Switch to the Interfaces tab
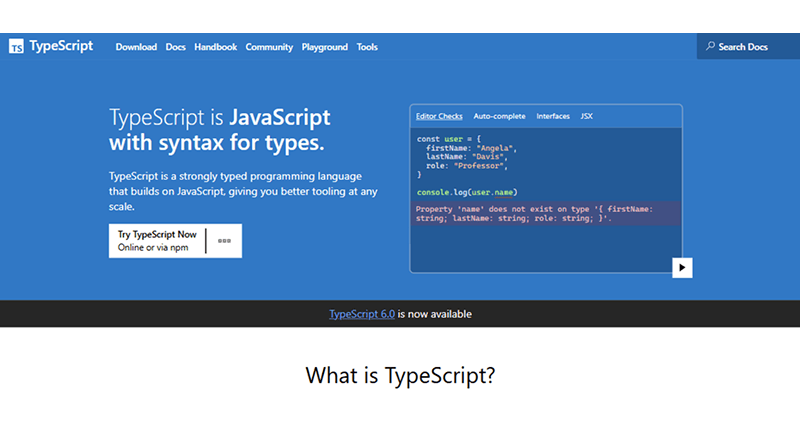 click(553, 116)
